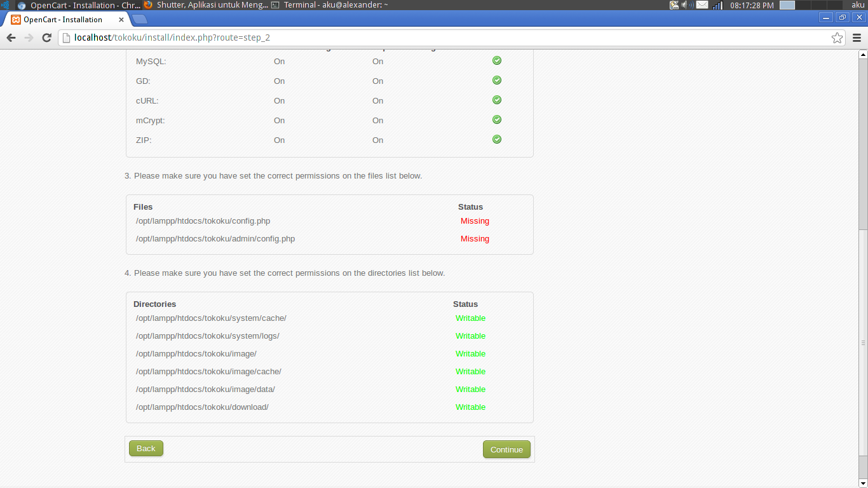Screen dimensions: 868x488
Task: Click Writable status for system/cache/
Action: (x=470, y=318)
